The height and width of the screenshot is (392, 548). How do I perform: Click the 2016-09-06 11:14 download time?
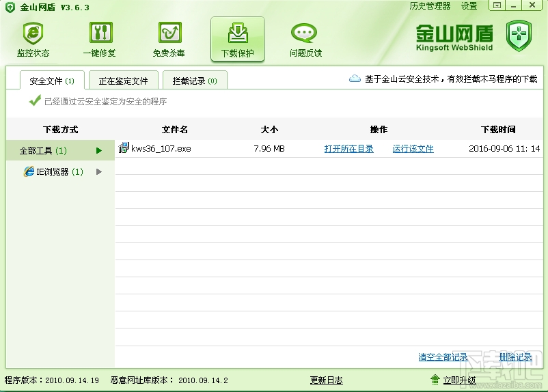tap(504, 148)
